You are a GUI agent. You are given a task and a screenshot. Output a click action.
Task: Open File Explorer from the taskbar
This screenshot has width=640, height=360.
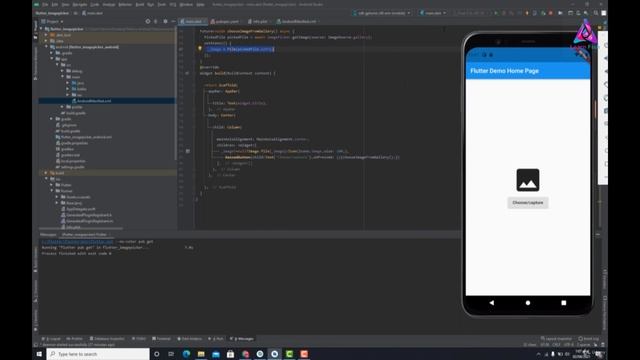click(201, 354)
